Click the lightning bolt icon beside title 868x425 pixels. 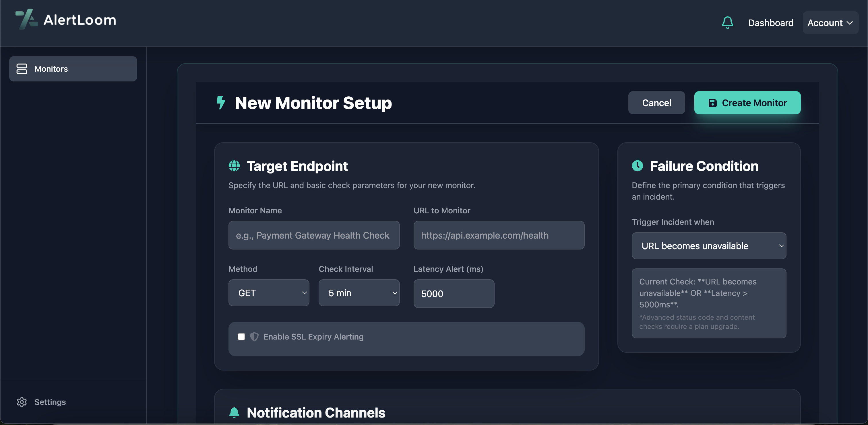[x=221, y=103]
